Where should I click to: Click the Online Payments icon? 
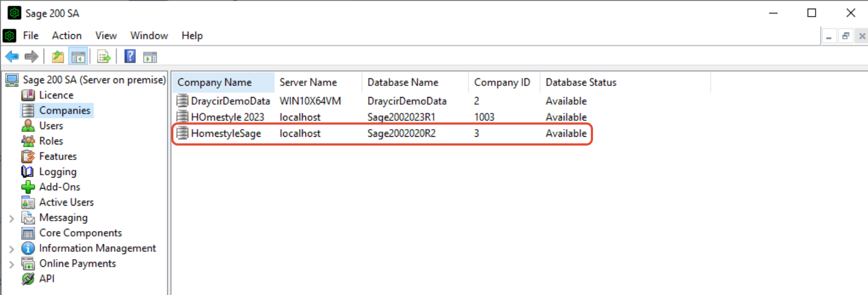tap(28, 264)
